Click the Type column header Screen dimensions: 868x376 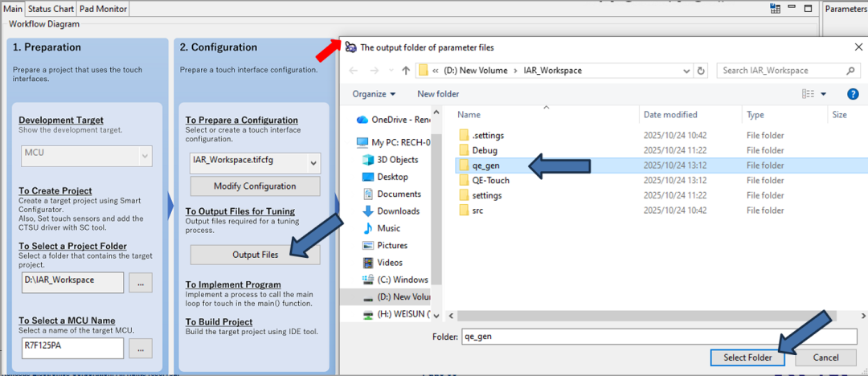coord(784,115)
